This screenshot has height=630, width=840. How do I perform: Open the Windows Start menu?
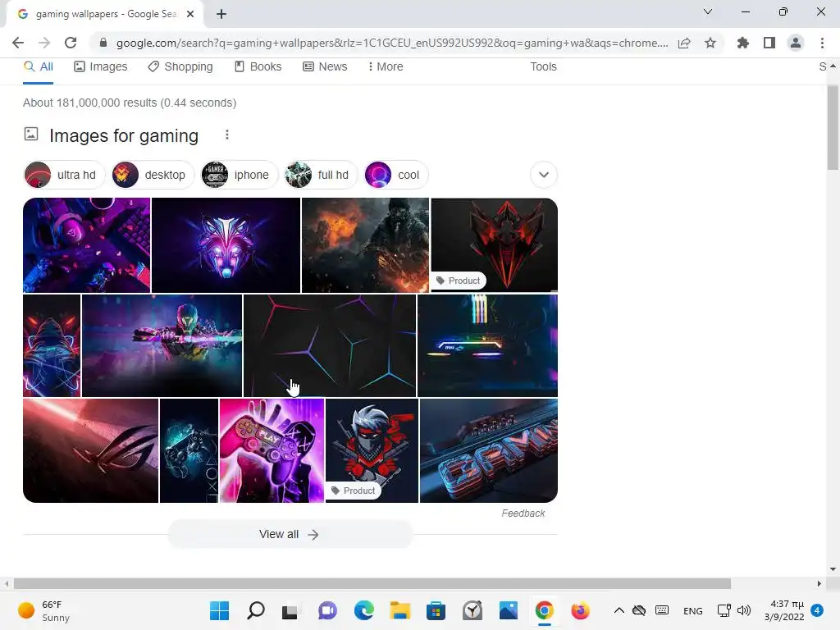pyautogui.click(x=220, y=610)
